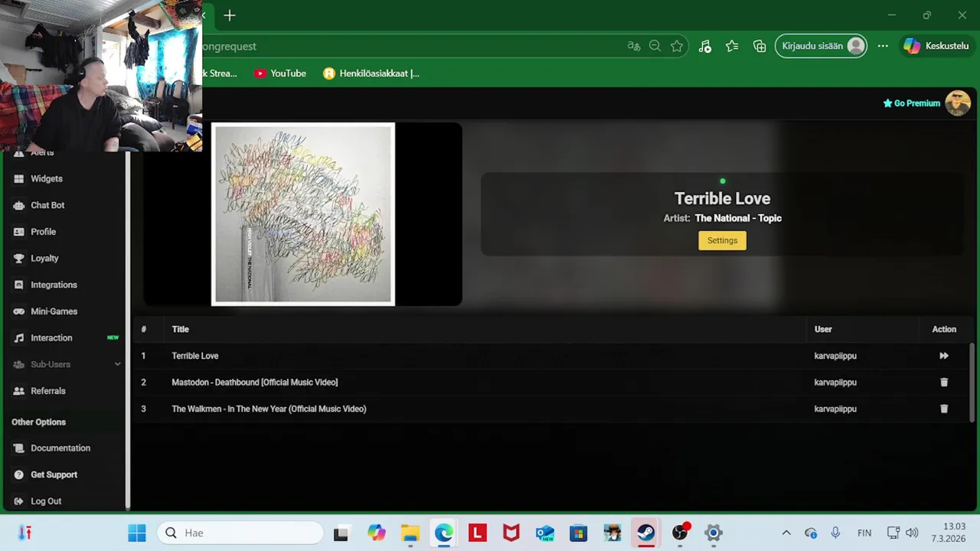Open the Keskustelu Copilot button
This screenshot has width=980, height=551.
click(x=936, y=46)
